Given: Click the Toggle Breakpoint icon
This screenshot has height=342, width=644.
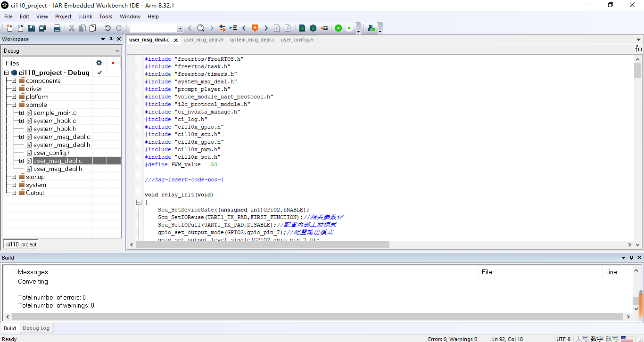Looking at the screenshot, I should click(x=324, y=28).
